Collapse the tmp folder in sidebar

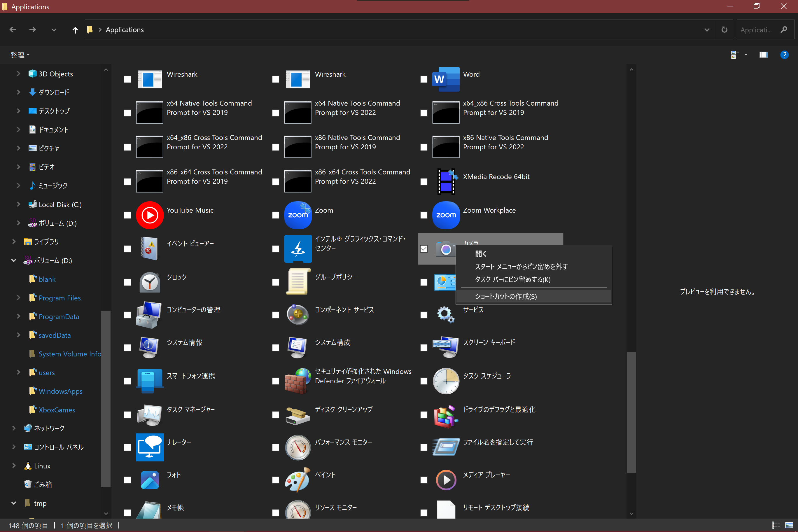pyautogui.click(x=14, y=503)
